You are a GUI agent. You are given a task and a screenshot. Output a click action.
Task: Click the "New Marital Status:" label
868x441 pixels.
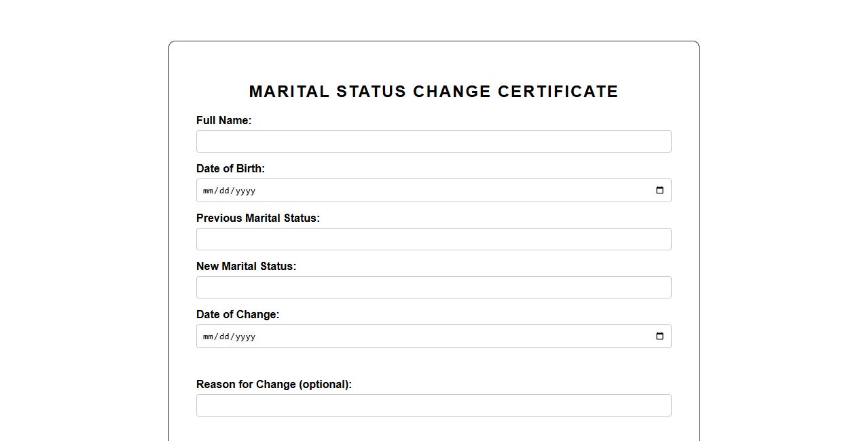pyautogui.click(x=246, y=267)
